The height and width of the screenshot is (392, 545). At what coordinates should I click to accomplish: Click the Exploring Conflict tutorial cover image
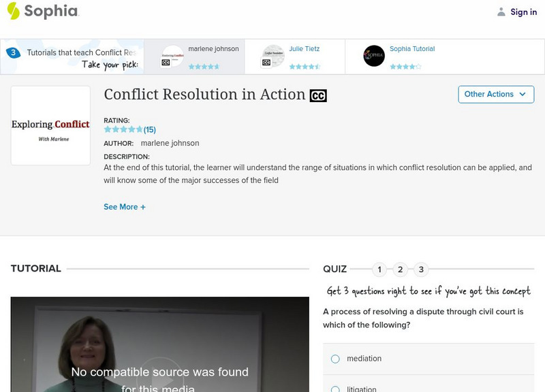[50, 125]
